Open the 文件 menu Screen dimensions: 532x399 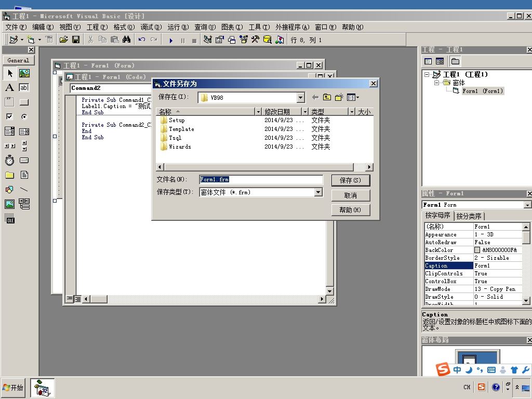click(x=16, y=27)
